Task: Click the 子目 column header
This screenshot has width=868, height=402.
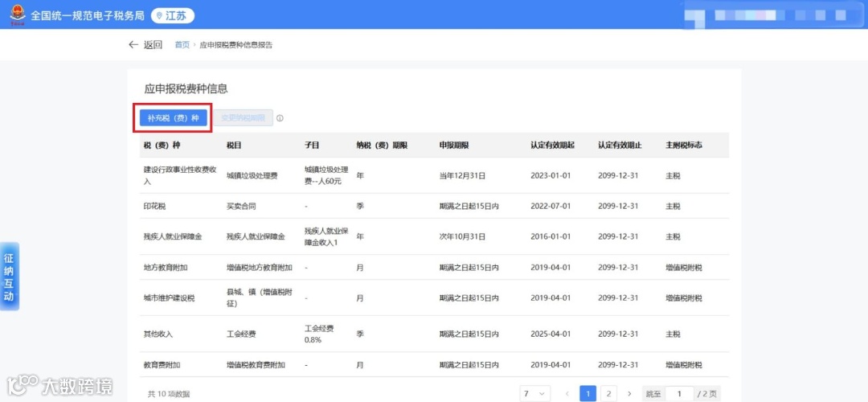Action: [312, 145]
